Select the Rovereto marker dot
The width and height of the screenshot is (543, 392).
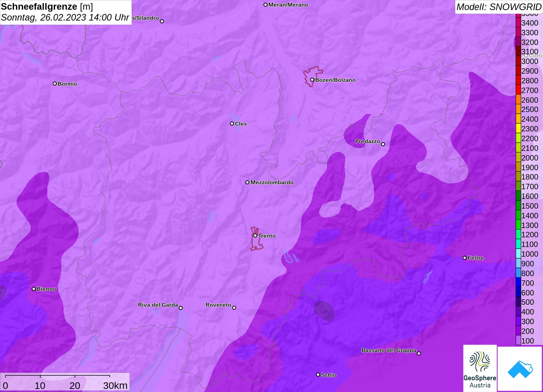tap(234, 308)
